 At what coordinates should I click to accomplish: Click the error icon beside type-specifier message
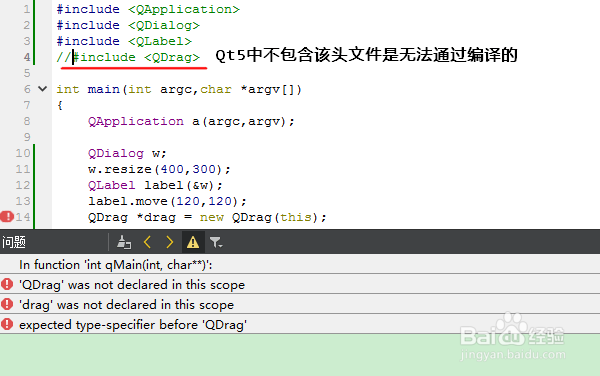click(x=7, y=324)
